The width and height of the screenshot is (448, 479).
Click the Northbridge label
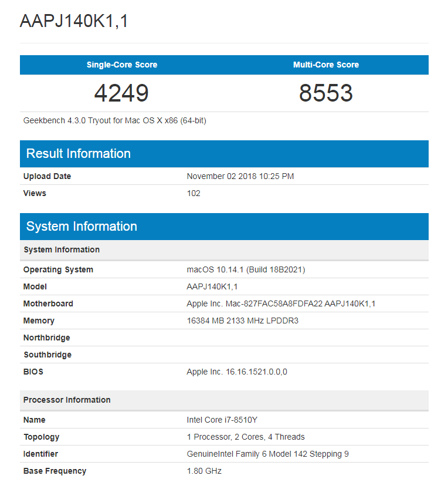pyautogui.click(x=47, y=338)
